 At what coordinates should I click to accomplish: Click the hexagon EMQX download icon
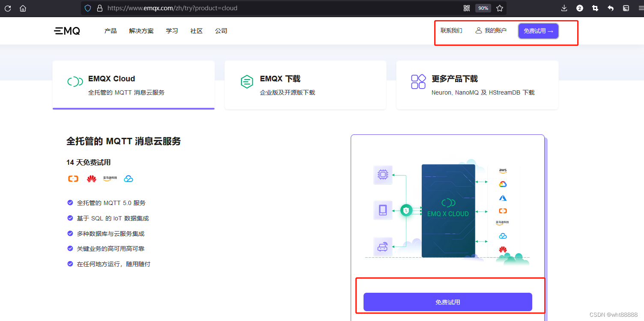click(247, 81)
